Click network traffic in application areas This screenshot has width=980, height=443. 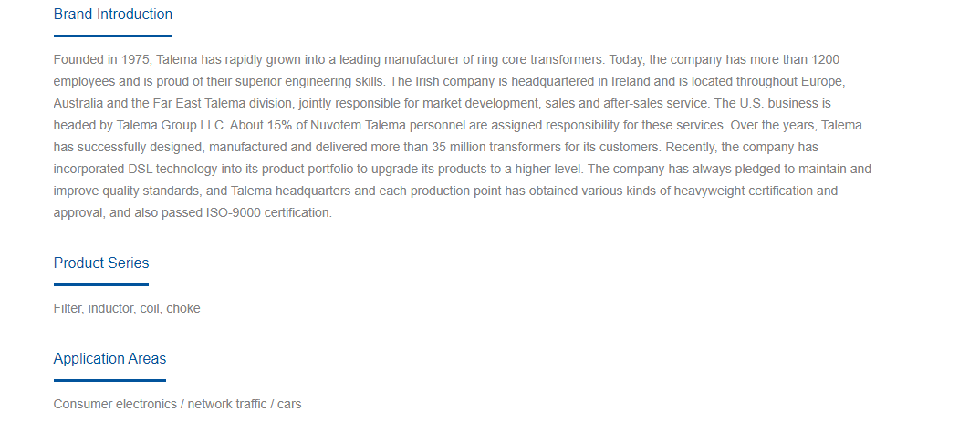(227, 405)
